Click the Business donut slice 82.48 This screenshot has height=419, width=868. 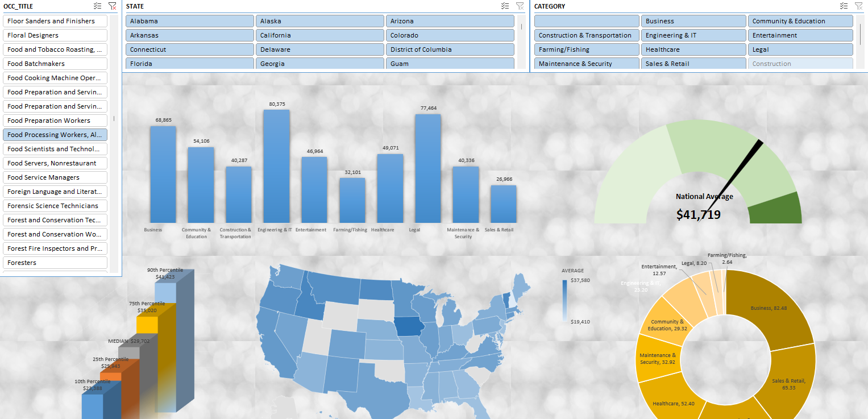767,308
